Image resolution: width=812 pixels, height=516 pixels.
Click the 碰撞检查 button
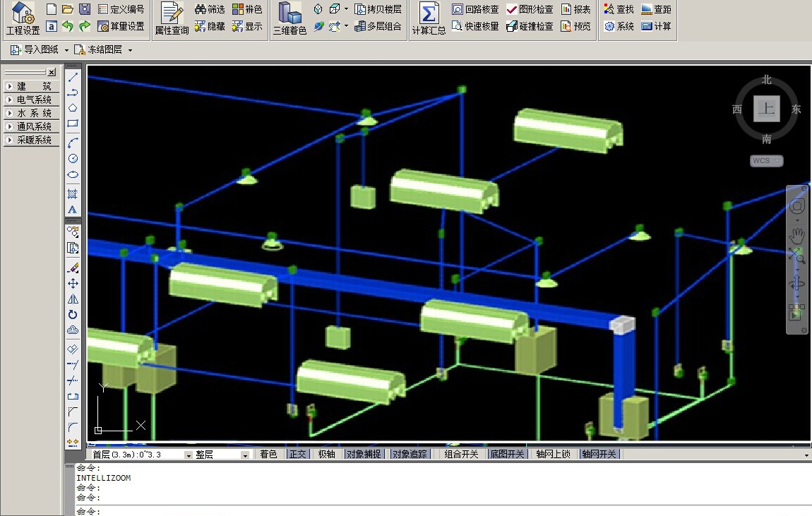[530, 26]
